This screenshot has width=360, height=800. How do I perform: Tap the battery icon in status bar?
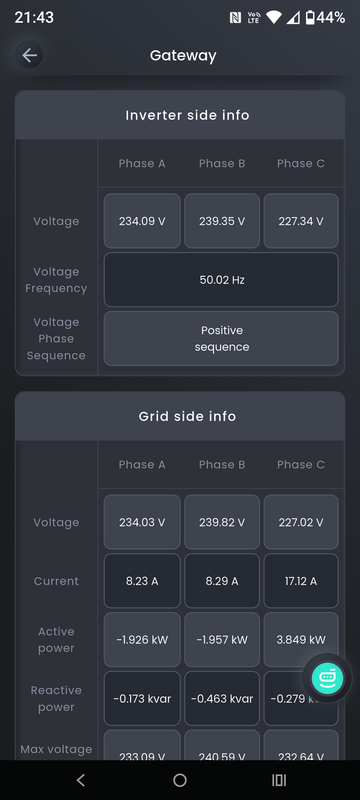[310, 18]
